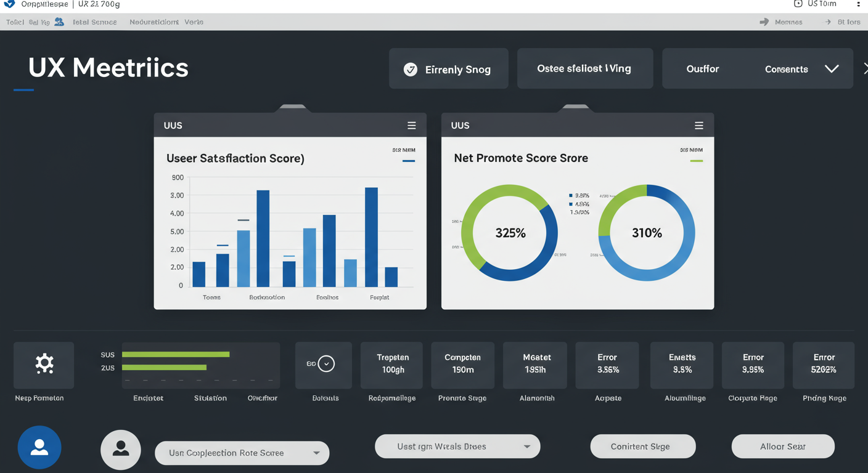Click the 325% donut chart
This screenshot has width=868, height=473.
click(510, 233)
